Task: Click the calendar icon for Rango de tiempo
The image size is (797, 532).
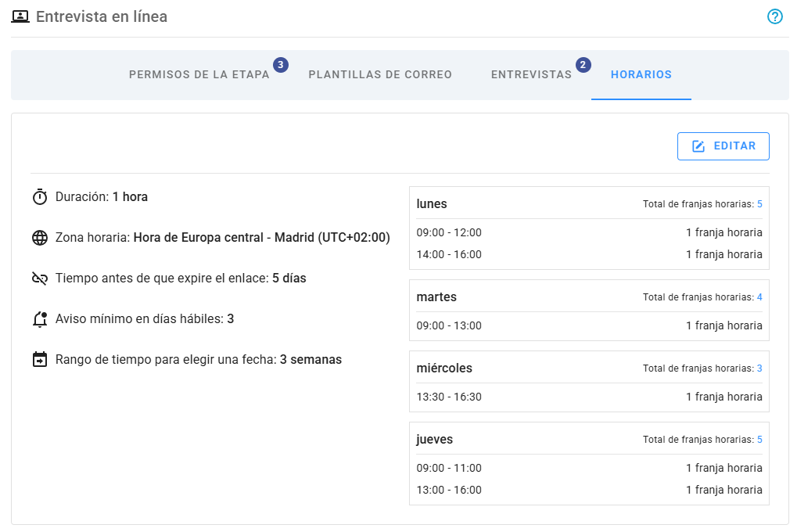Action: tap(40, 359)
